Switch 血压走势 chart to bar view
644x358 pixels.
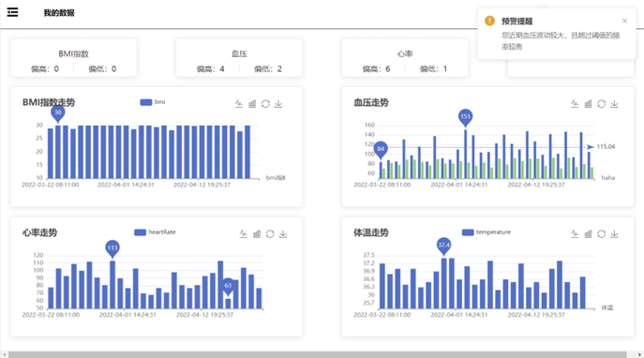coord(588,104)
